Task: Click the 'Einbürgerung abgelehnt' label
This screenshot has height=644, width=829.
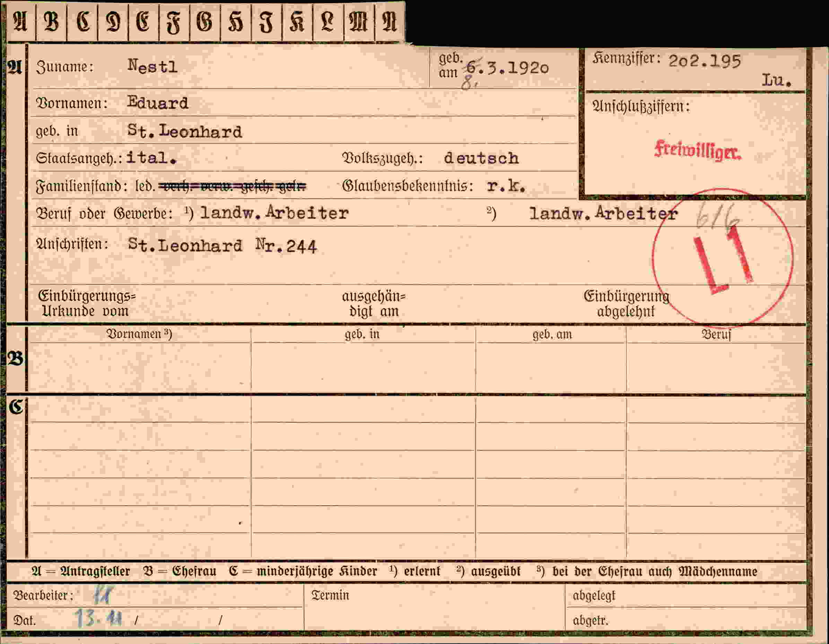Action: click(x=626, y=303)
